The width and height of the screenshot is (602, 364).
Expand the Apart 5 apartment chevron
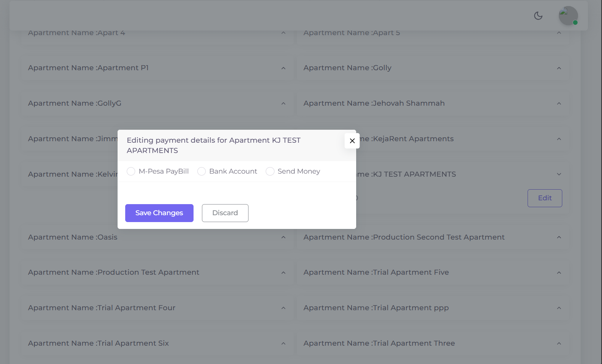559,33
